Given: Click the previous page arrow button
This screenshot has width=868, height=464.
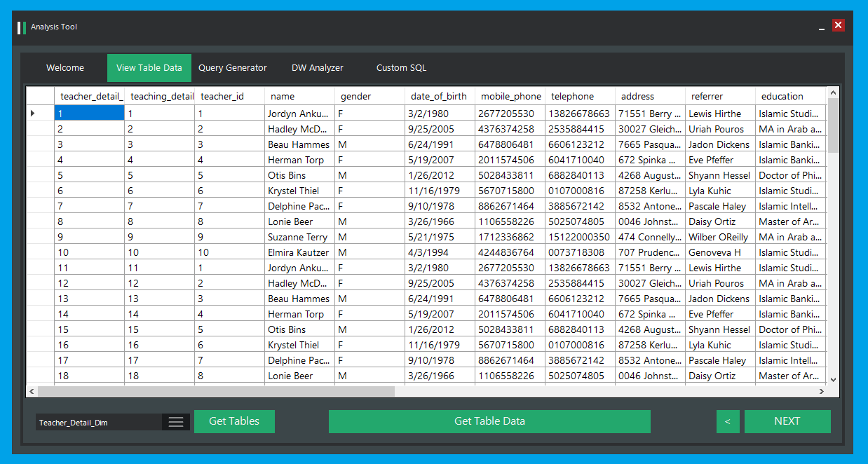Looking at the screenshot, I should point(727,421).
